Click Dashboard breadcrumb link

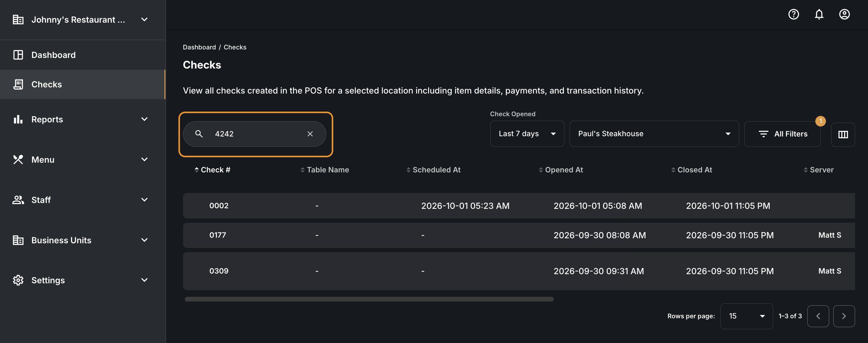point(199,47)
